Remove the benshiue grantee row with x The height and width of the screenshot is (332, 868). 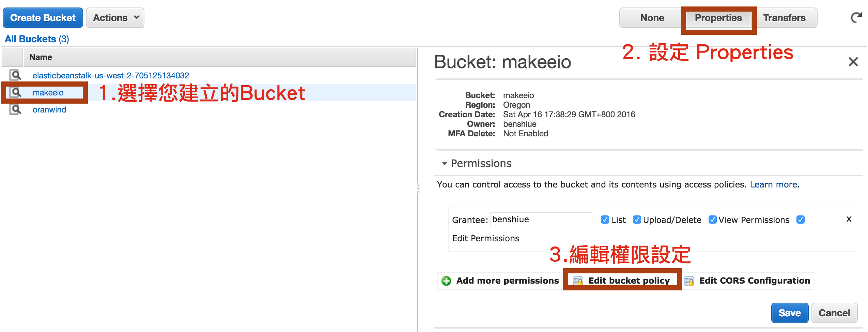849,219
